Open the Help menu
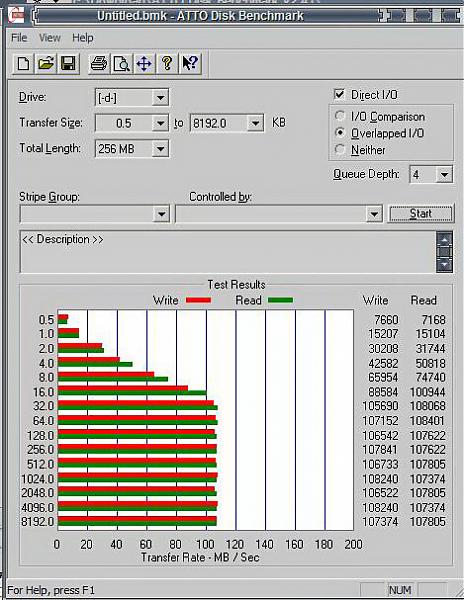The width and height of the screenshot is (464, 600). tap(83, 38)
